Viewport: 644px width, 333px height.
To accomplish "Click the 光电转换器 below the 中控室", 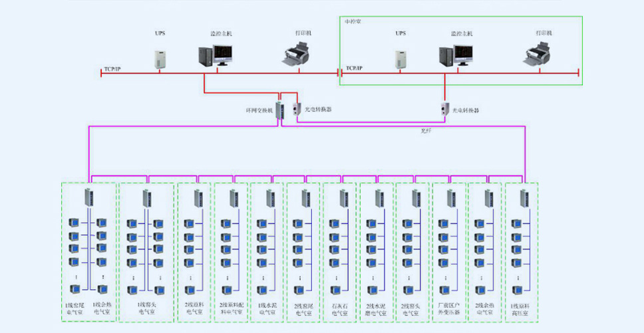I will [x=445, y=109].
